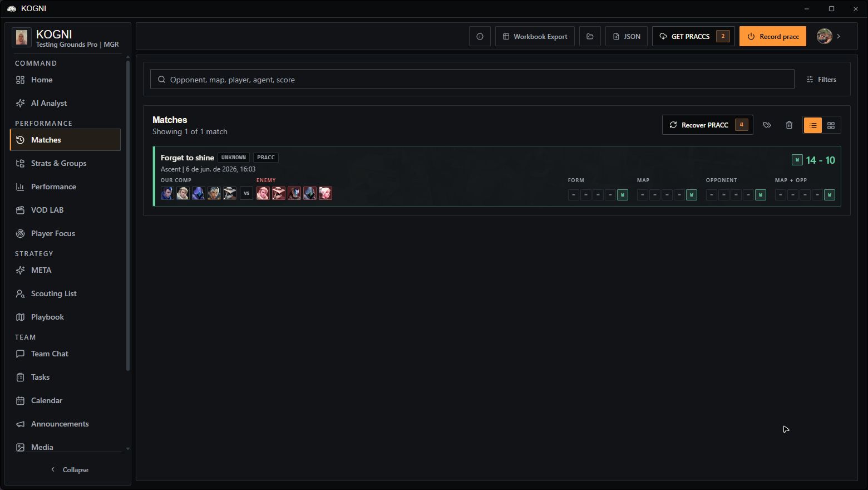Click third enemy agent icon
868x490 pixels.
click(x=294, y=193)
